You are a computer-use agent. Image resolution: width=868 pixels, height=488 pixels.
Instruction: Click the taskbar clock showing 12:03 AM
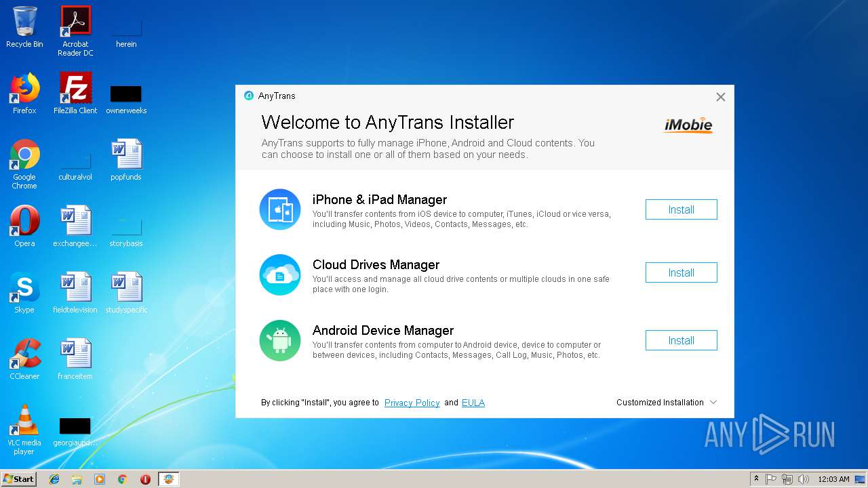(833, 479)
